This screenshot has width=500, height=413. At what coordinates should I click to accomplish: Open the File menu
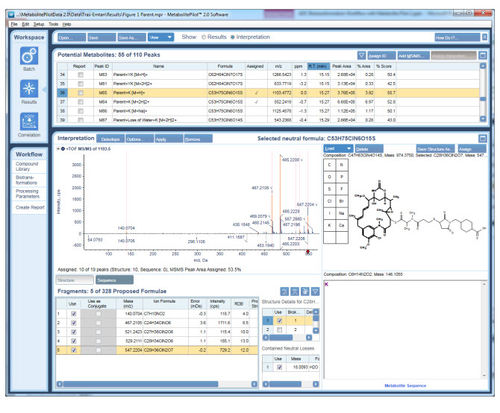(x=14, y=25)
